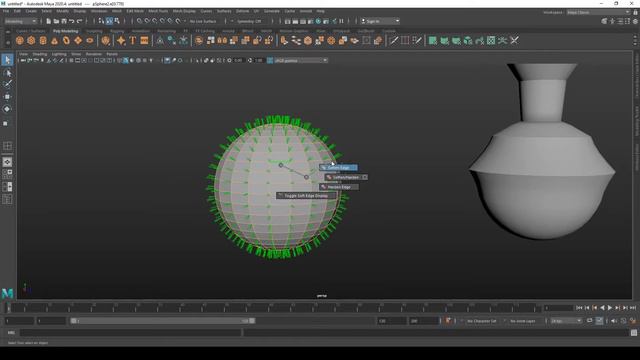Activate the Rotate tool in the toolbox
640x360 pixels.
click(x=7, y=109)
